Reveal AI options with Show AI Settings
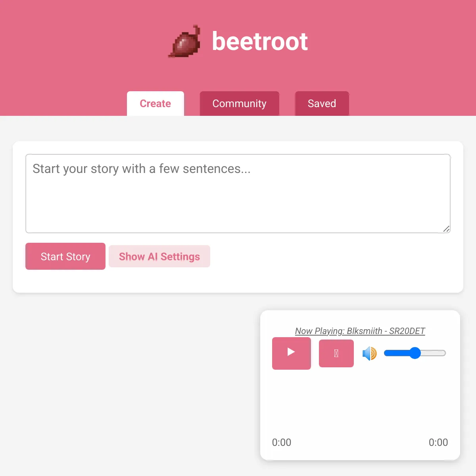The width and height of the screenshot is (476, 476). pos(159,256)
